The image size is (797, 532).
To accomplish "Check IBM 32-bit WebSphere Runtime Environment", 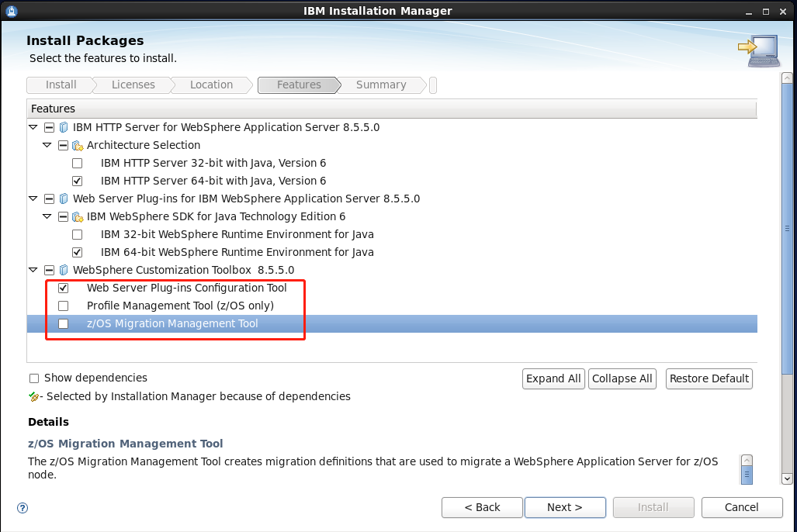I will pyautogui.click(x=78, y=234).
